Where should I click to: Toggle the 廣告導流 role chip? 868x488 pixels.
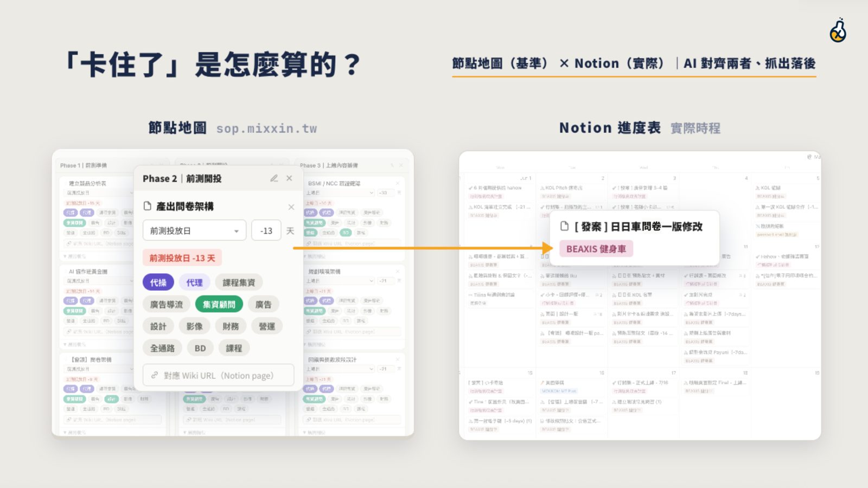tap(167, 304)
